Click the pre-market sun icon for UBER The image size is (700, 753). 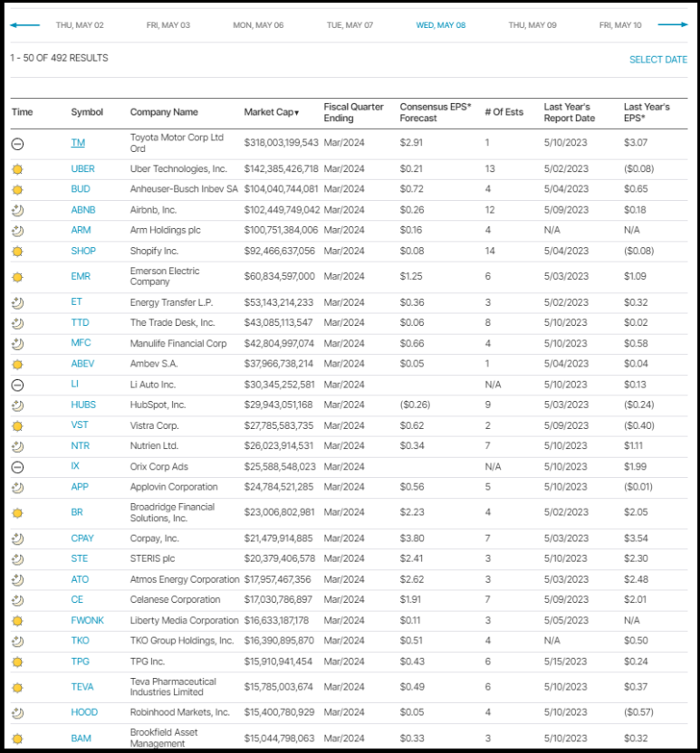click(18, 169)
